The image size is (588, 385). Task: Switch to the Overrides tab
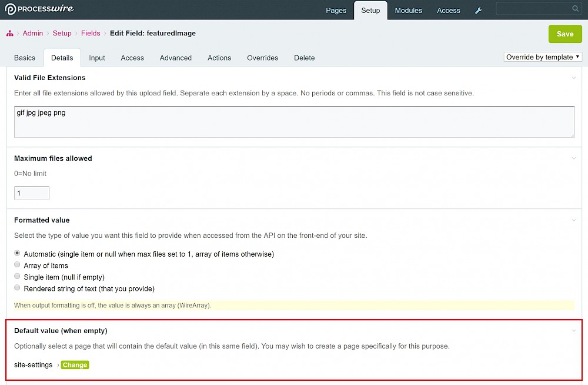(262, 58)
